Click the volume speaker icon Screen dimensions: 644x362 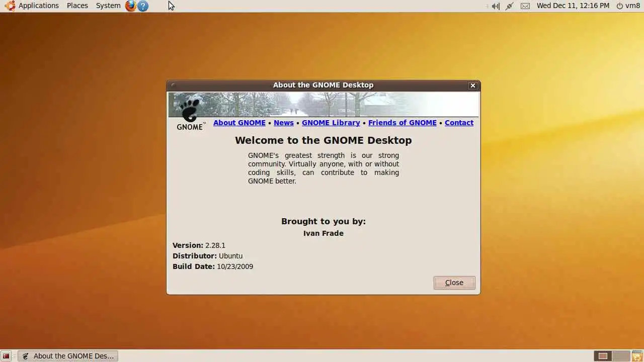[x=496, y=6]
